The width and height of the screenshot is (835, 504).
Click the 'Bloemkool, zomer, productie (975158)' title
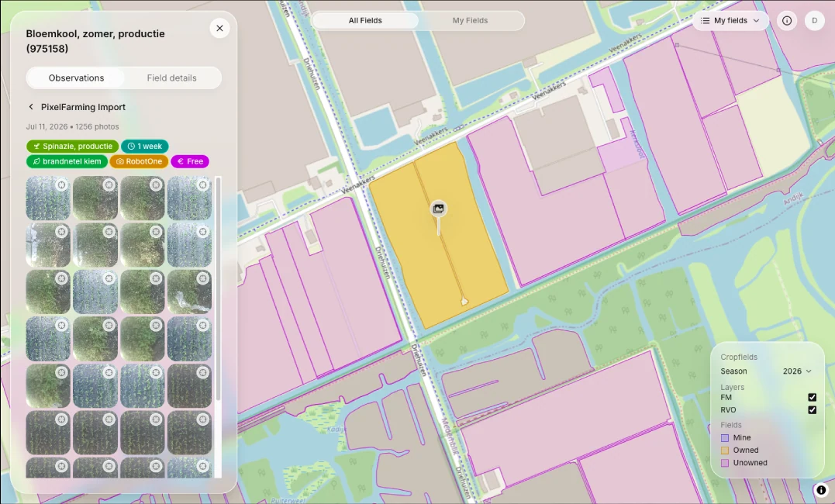(x=95, y=41)
